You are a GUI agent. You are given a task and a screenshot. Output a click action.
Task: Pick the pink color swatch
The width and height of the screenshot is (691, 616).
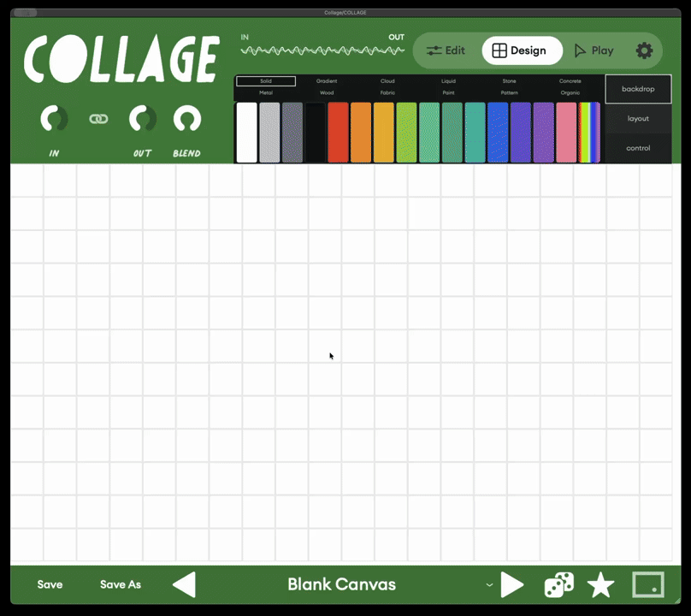point(566,133)
